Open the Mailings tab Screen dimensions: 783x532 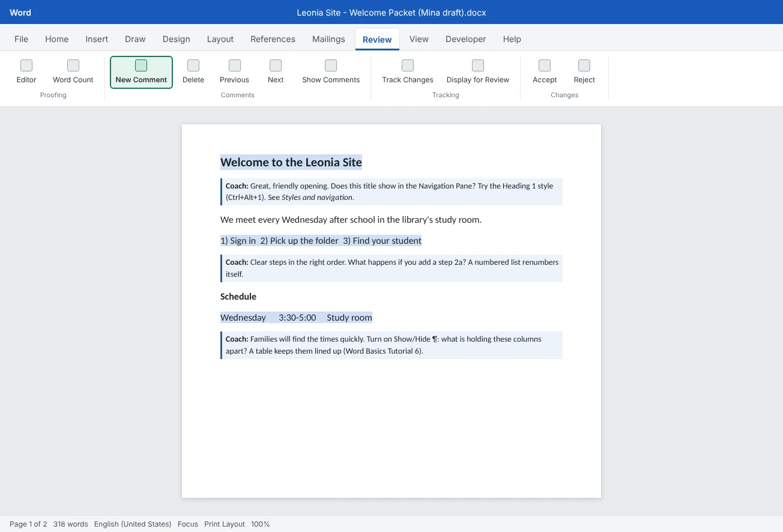(328, 39)
